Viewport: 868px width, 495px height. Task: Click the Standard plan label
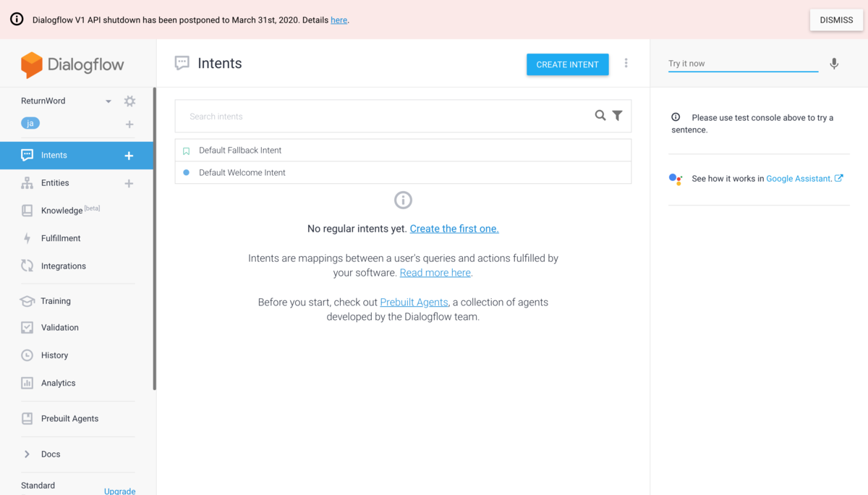click(38, 486)
